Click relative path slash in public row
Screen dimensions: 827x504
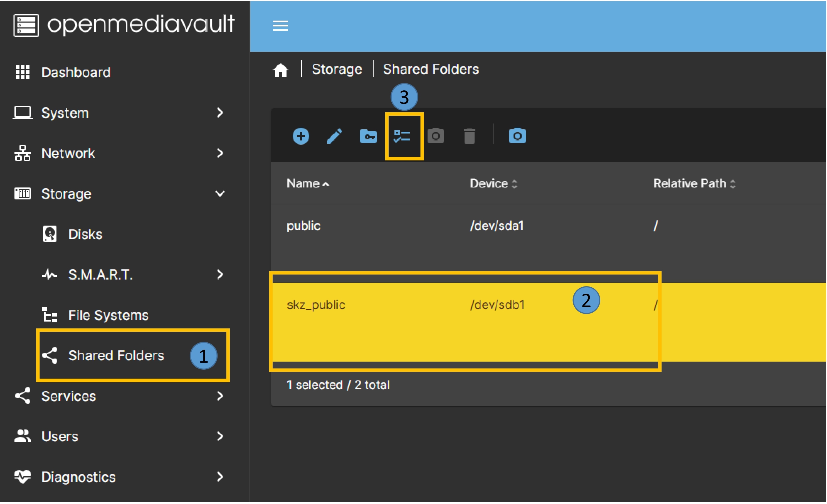pyautogui.click(x=656, y=226)
